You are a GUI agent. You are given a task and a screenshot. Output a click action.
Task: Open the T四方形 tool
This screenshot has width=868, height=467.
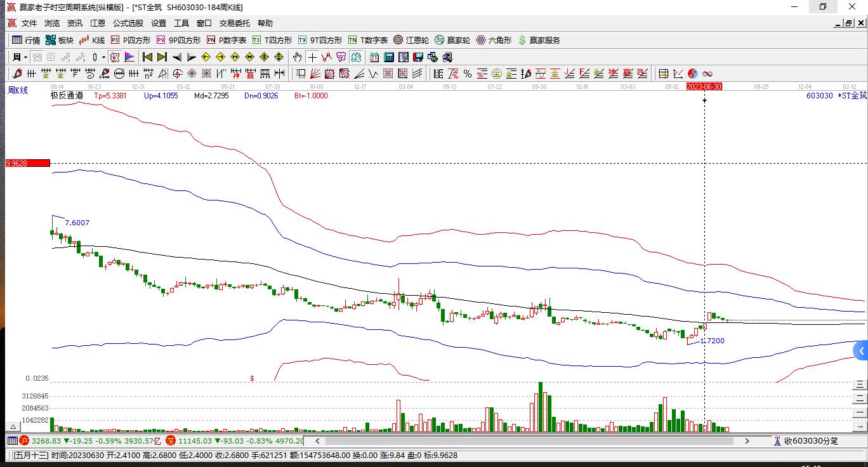pyautogui.click(x=272, y=40)
